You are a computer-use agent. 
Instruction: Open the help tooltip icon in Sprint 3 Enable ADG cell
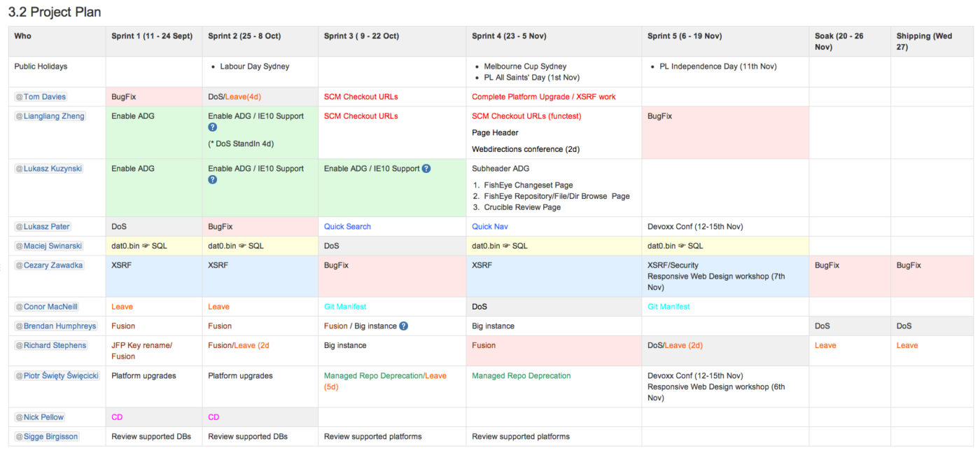click(x=428, y=168)
